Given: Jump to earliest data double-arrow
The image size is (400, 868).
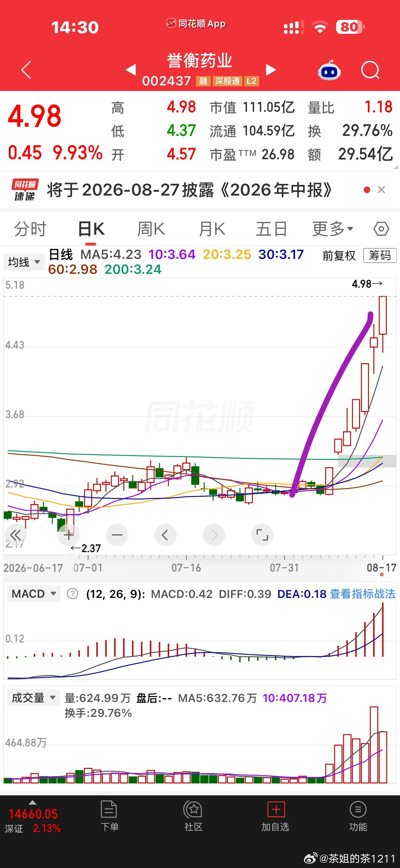Looking at the screenshot, I should 16,535.
